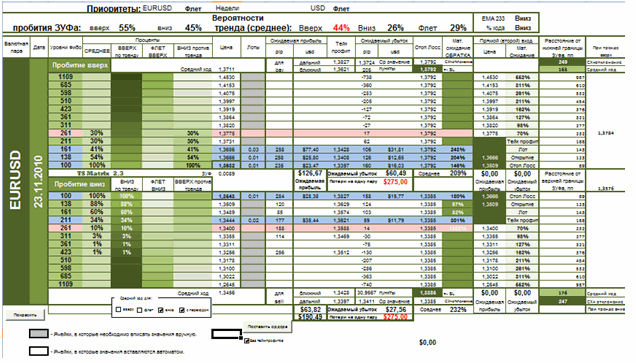
Task: Click the Покрасить button
Action: tap(25, 314)
